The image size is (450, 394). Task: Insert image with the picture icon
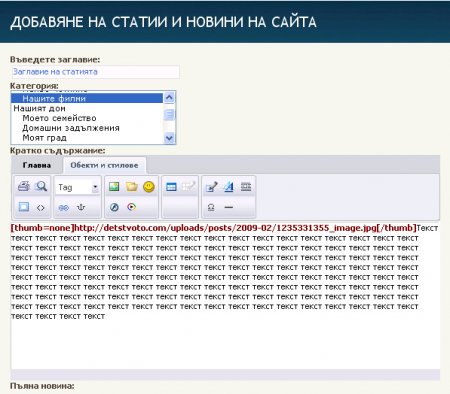114,186
